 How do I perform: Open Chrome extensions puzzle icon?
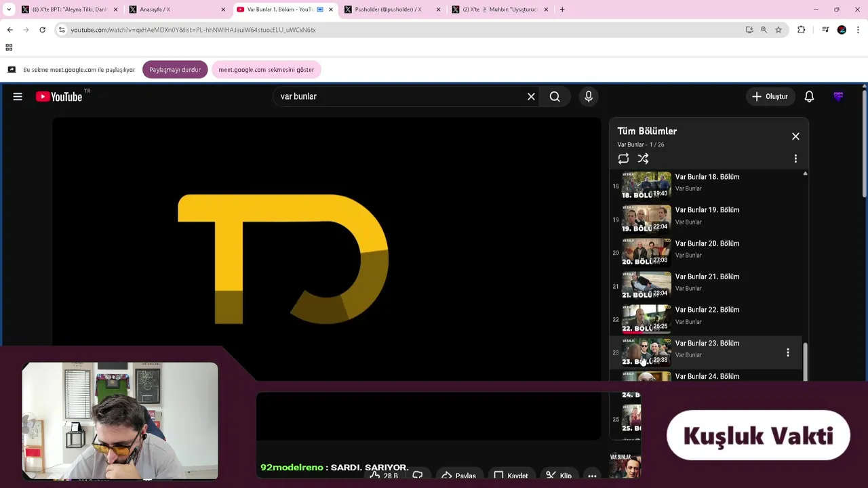click(x=802, y=30)
